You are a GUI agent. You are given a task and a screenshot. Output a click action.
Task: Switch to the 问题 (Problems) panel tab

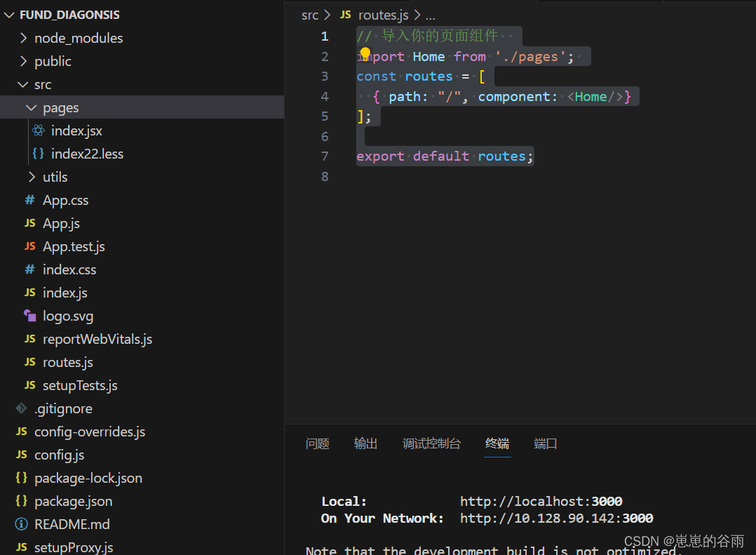pos(317,443)
